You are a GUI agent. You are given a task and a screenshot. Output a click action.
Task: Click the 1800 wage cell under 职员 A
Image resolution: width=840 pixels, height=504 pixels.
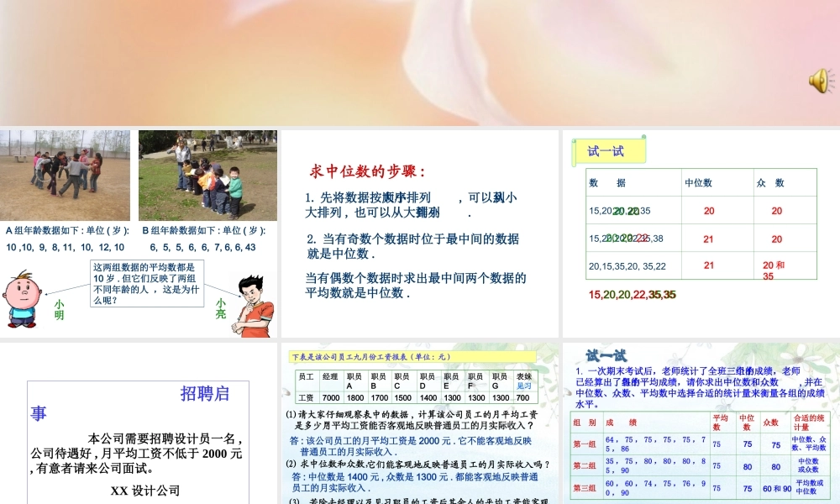(x=354, y=397)
